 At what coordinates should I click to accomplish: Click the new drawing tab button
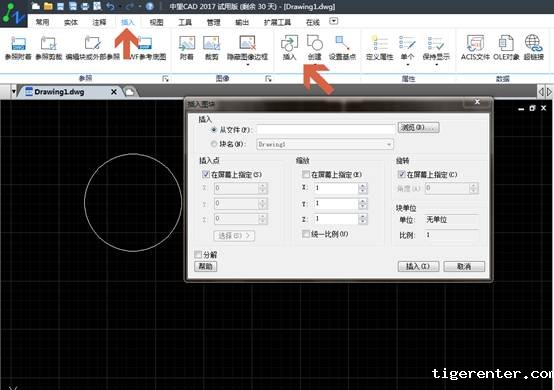(130, 92)
